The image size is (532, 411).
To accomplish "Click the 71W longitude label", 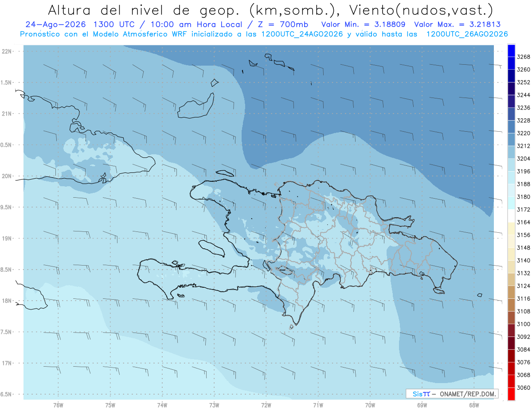I will point(318,405).
